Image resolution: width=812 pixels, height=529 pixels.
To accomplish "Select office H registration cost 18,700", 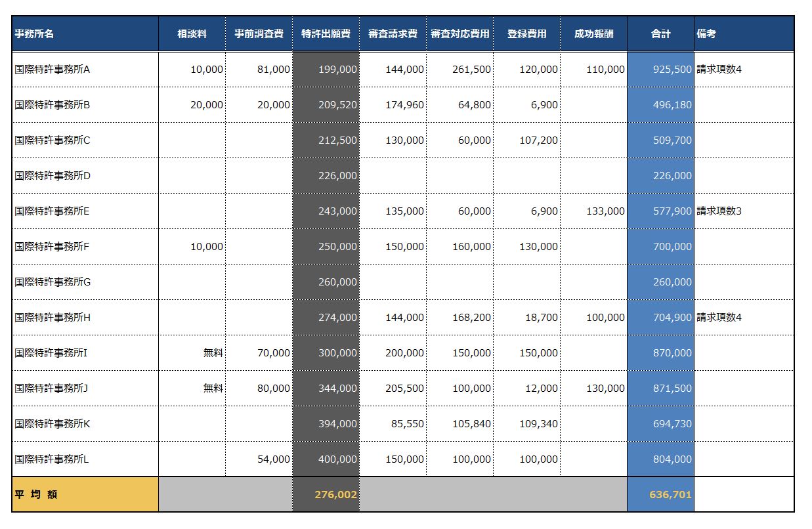I will tap(526, 318).
